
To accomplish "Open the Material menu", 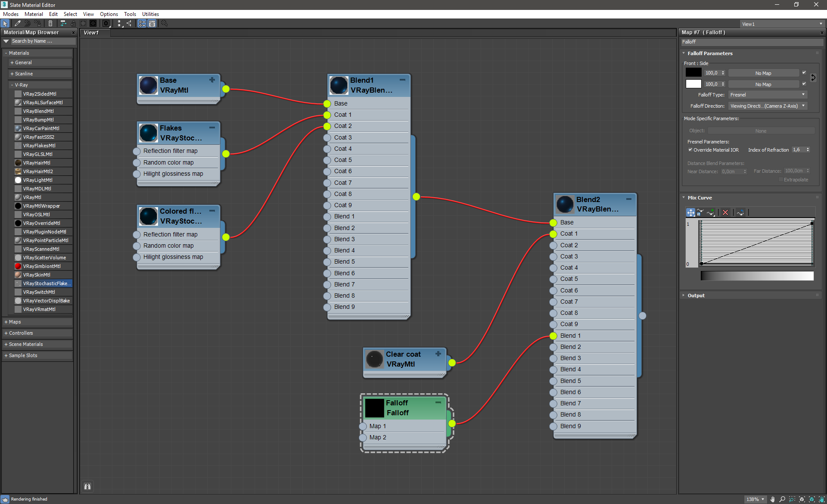I will click(34, 14).
